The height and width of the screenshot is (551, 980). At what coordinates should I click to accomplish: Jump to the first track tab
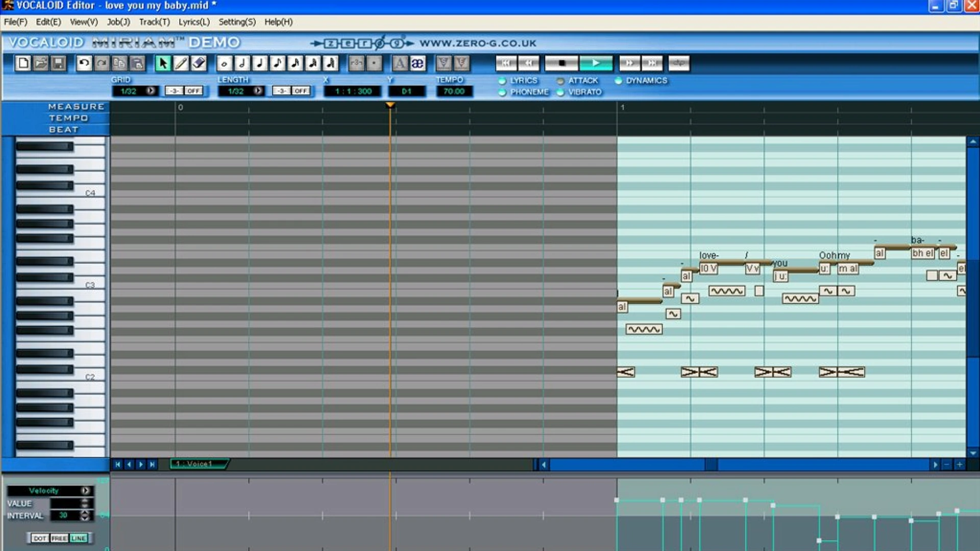tap(118, 464)
